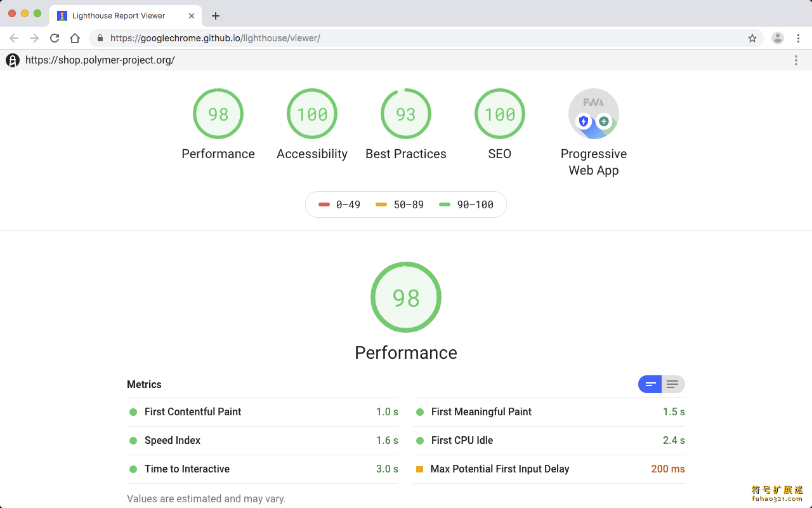
Task: Click the Metrics section heading
Action: [x=144, y=384]
